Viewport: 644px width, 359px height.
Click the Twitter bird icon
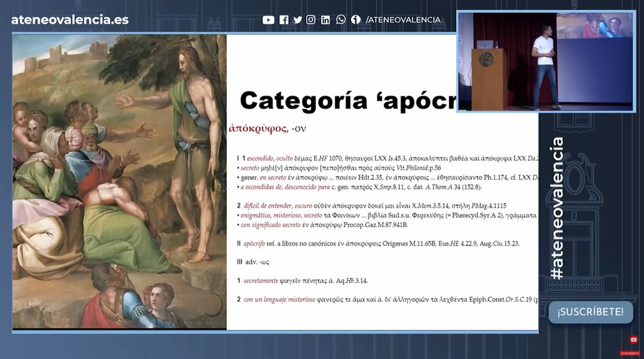298,20
